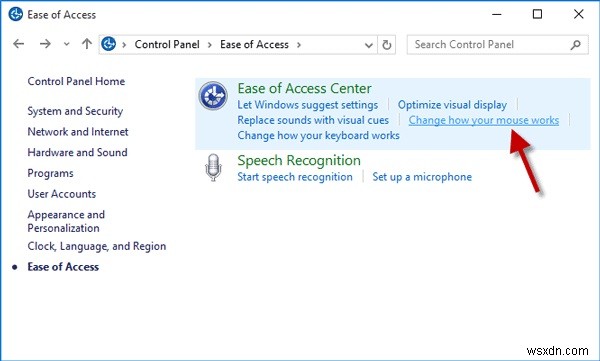Open Ease of Access Center heading
Screen dimensions: 600x361
304,88
